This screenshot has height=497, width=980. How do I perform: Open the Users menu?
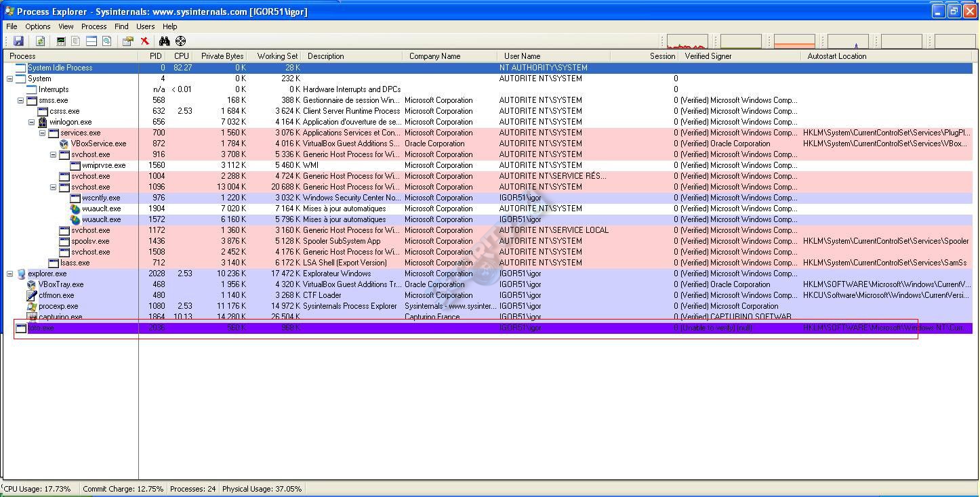coord(145,26)
